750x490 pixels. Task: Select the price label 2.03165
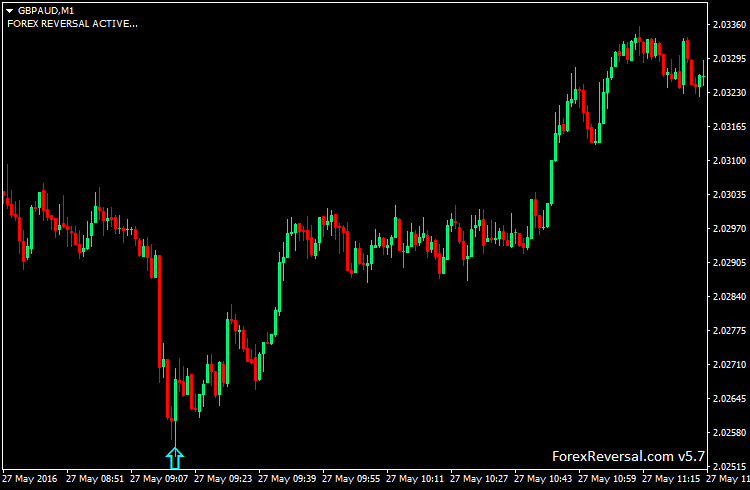(729, 126)
